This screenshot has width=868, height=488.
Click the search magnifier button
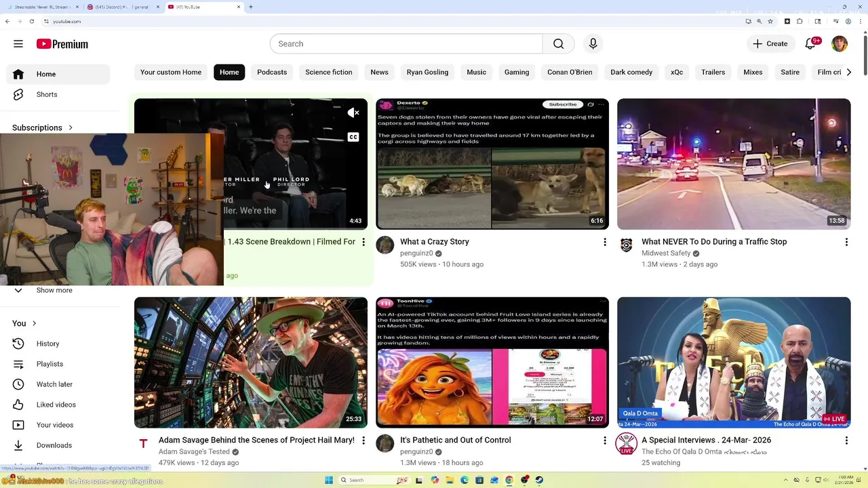558,44
